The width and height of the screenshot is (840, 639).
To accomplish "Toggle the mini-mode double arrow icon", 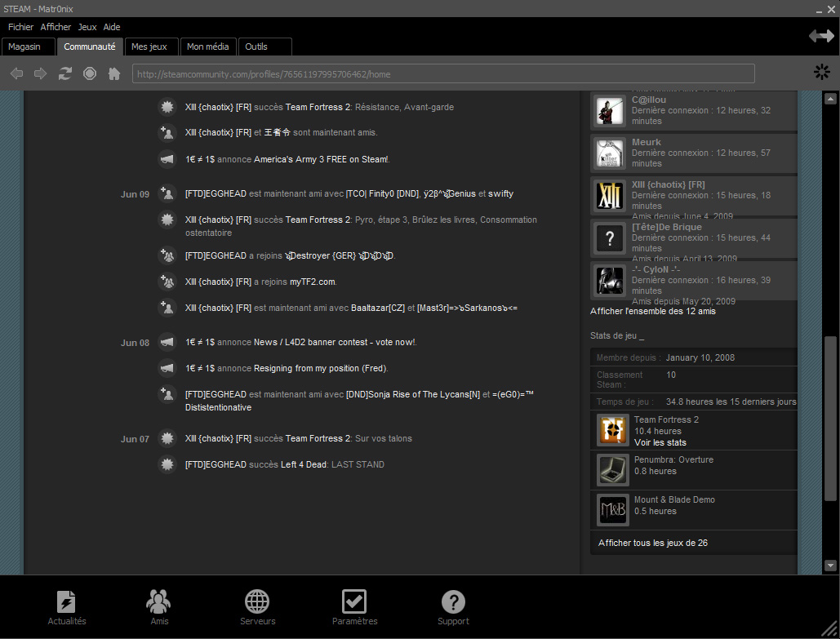I will 821,36.
